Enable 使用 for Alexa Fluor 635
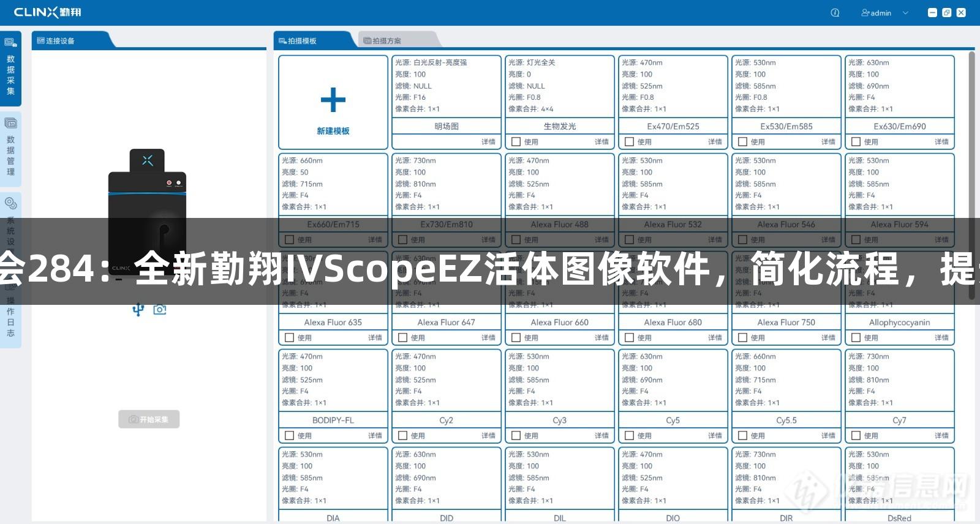Image resolution: width=980 pixels, height=524 pixels. [290, 338]
